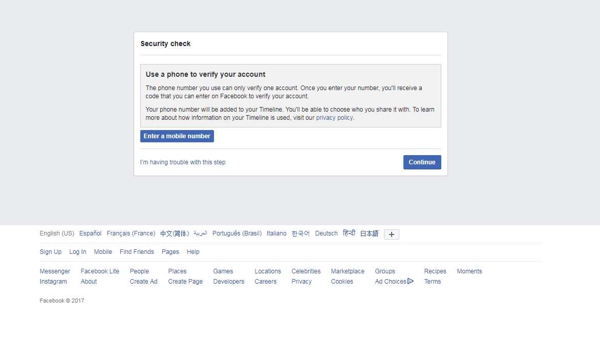Viewport: 600px width, 364px height.
Task: Visit the Marketplace link
Action: (x=347, y=271)
